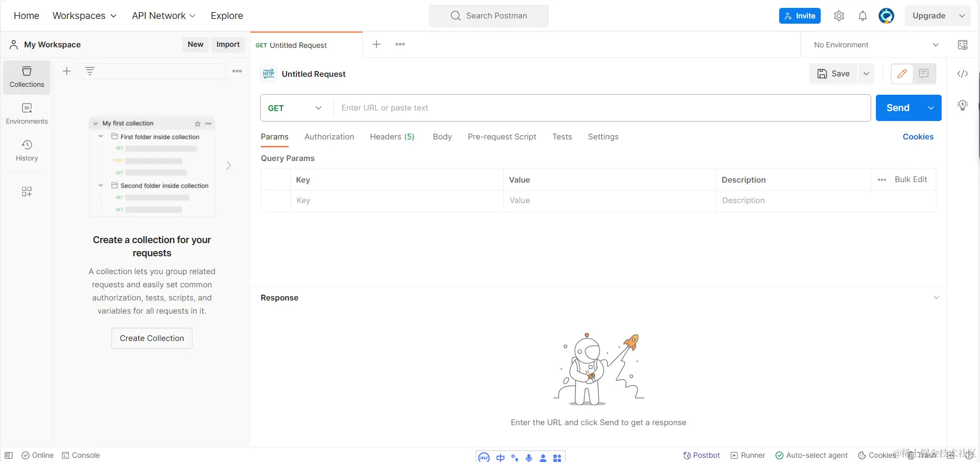Click the Send button
Viewport: 980px width, 462px height.
[x=898, y=108]
